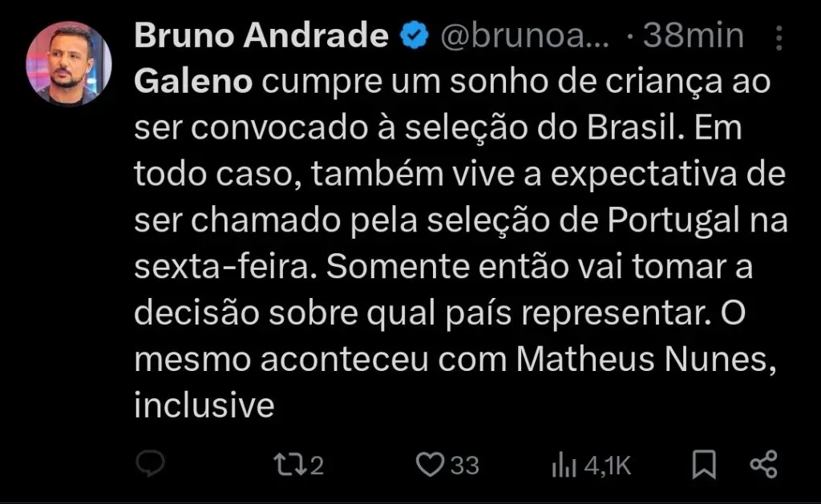Click the 33 likes count
This screenshot has width=821, height=504.
pyautogui.click(x=464, y=466)
